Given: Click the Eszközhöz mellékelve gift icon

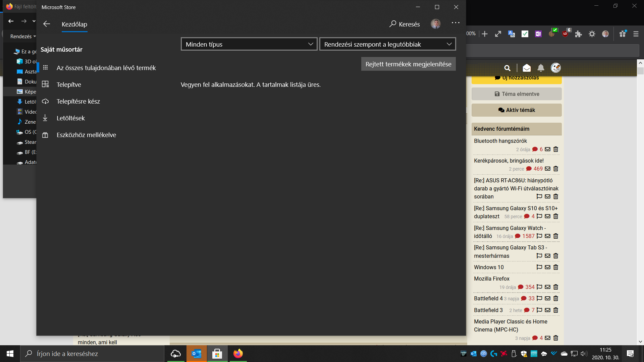Looking at the screenshot, I should [45, 135].
